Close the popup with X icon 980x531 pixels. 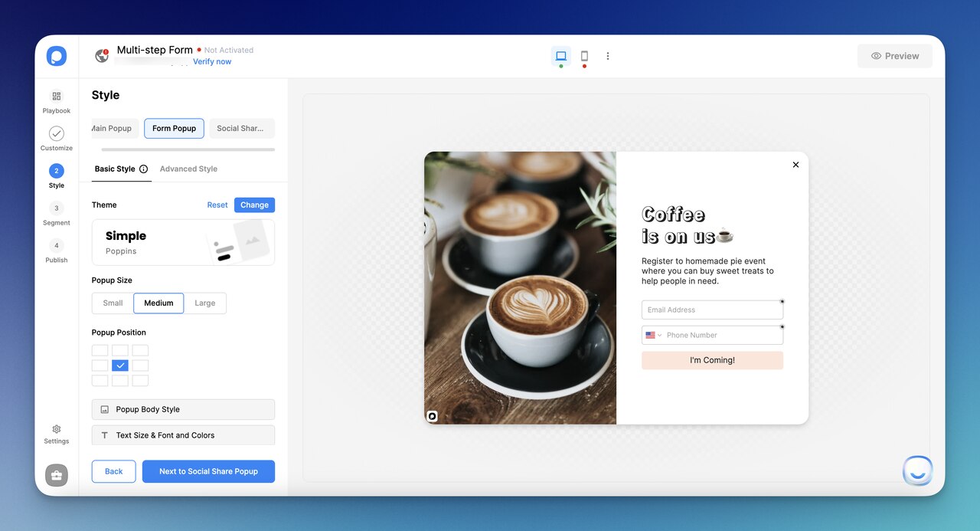[795, 165]
